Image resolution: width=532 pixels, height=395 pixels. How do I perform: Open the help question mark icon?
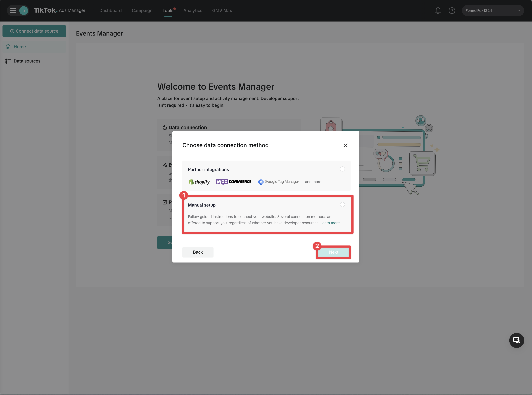[x=452, y=10]
